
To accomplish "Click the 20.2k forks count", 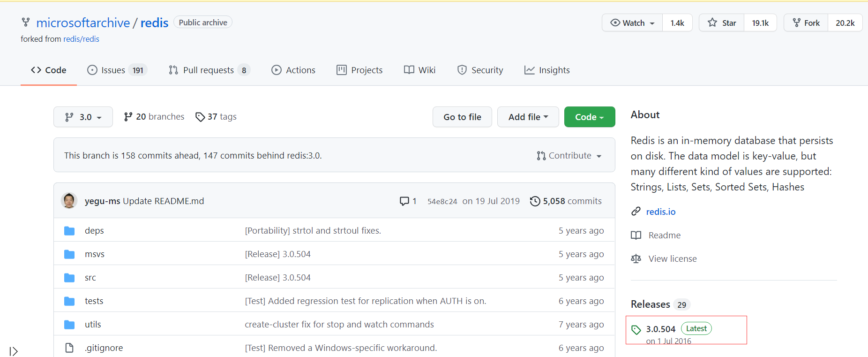I will [x=845, y=23].
